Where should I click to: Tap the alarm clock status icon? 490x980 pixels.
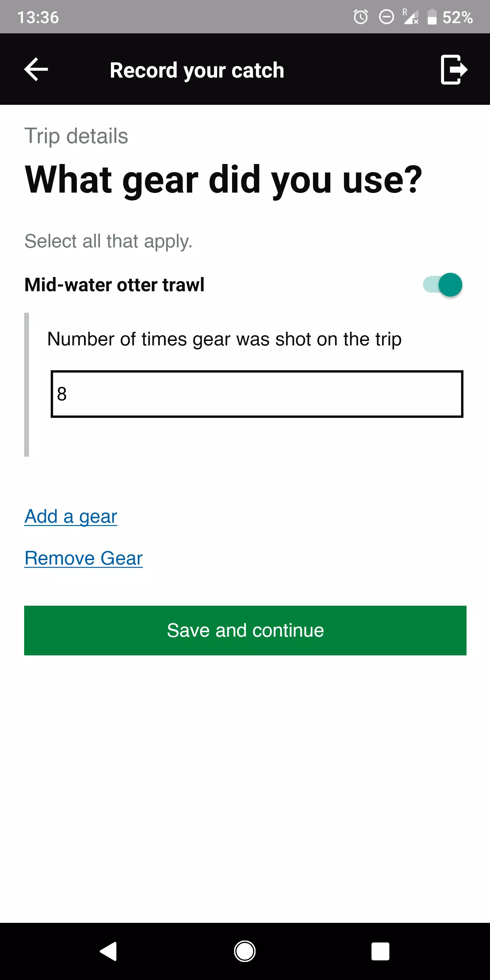pyautogui.click(x=360, y=17)
